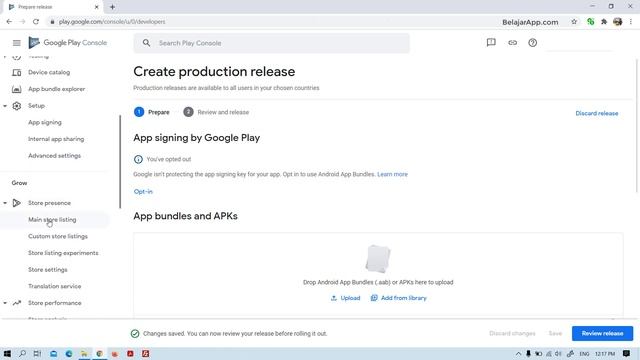Click the Search Play Console field

(x=271, y=43)
